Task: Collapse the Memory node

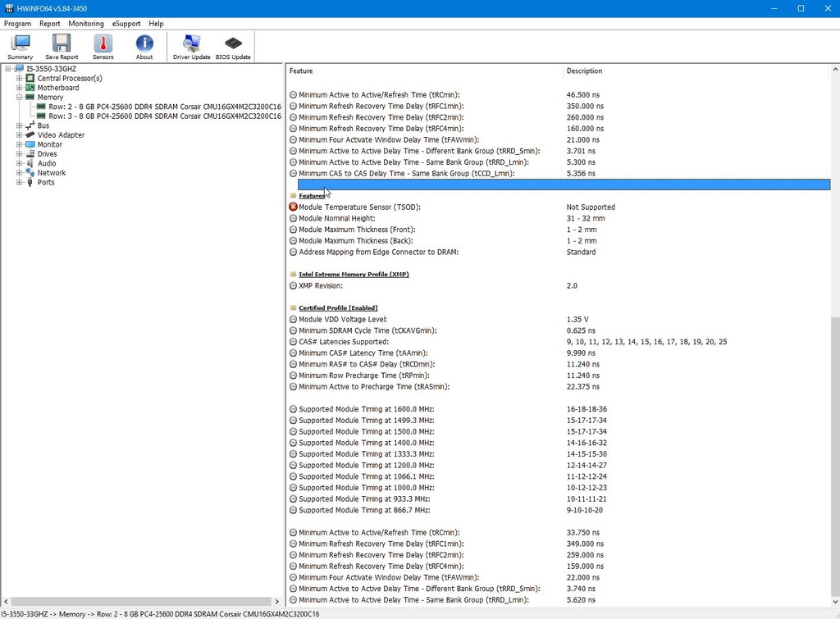Action: tap(20, 97)
